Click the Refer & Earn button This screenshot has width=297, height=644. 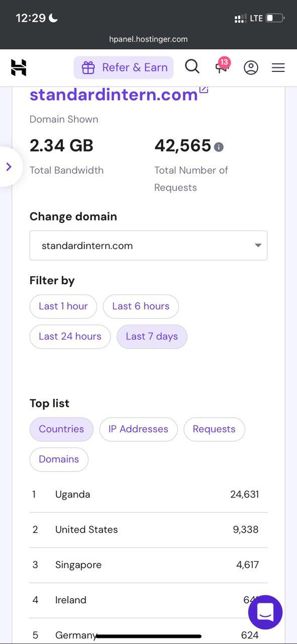click(x=124, y=67)
